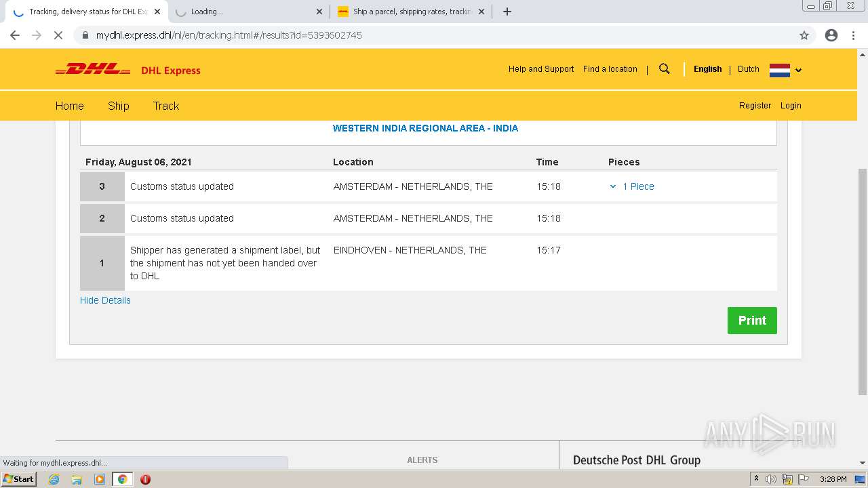
Task: Switch language to Dutch
Action: pos(749,69)
